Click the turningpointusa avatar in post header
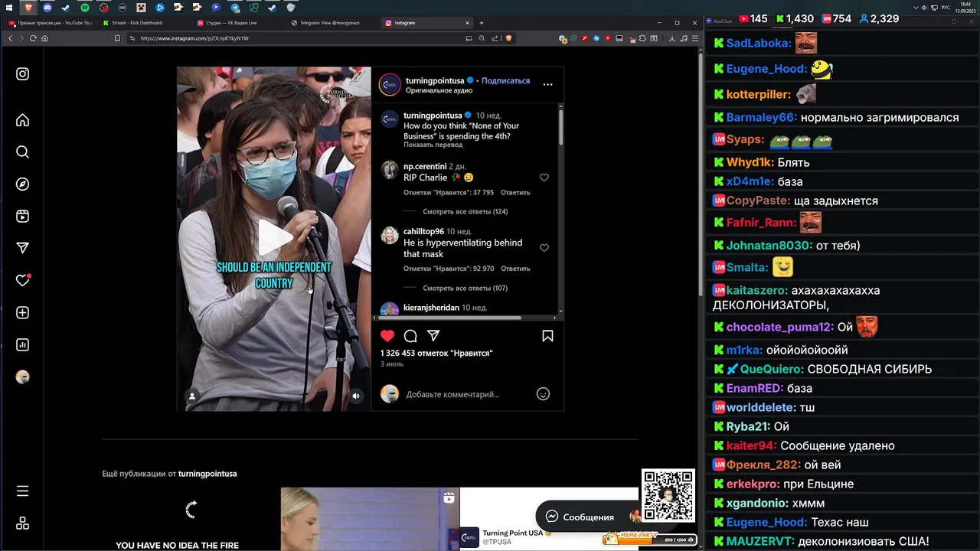The width and height of the screenshot is (980, 551). coord(390,84)
